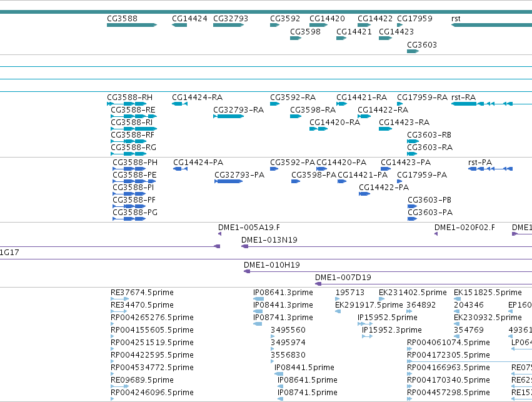The height and width of the screenshot is (402, 532).
Task: Click transcript rst-RA
Action: tap(463, 98)
